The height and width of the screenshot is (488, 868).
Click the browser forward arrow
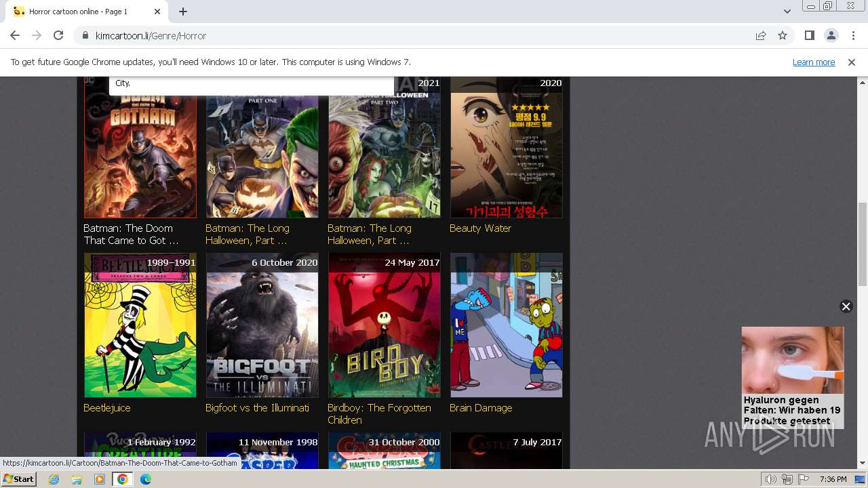(x=37, y=35)
